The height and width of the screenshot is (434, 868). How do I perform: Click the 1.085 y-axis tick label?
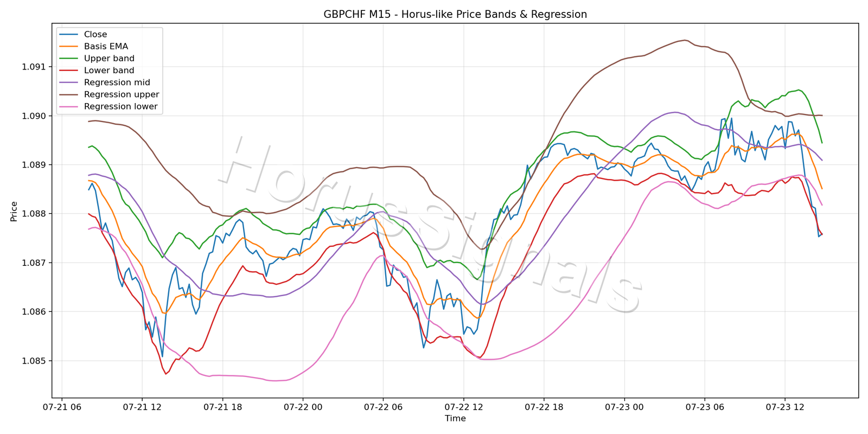coord(34,361)
